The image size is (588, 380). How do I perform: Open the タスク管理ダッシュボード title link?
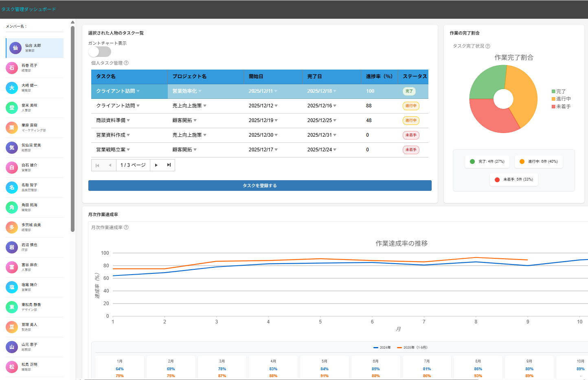point(29,9)
